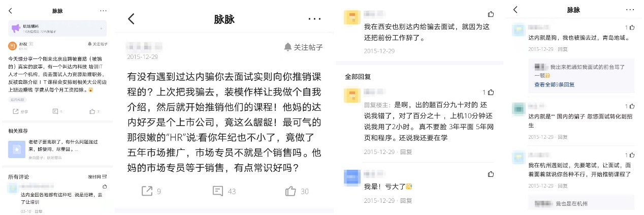Image resolution: width=644 pixels, height=215 pixels.
Task: Open the 相关推荐 recommended post thumbnail
Action: click(18, 149)
